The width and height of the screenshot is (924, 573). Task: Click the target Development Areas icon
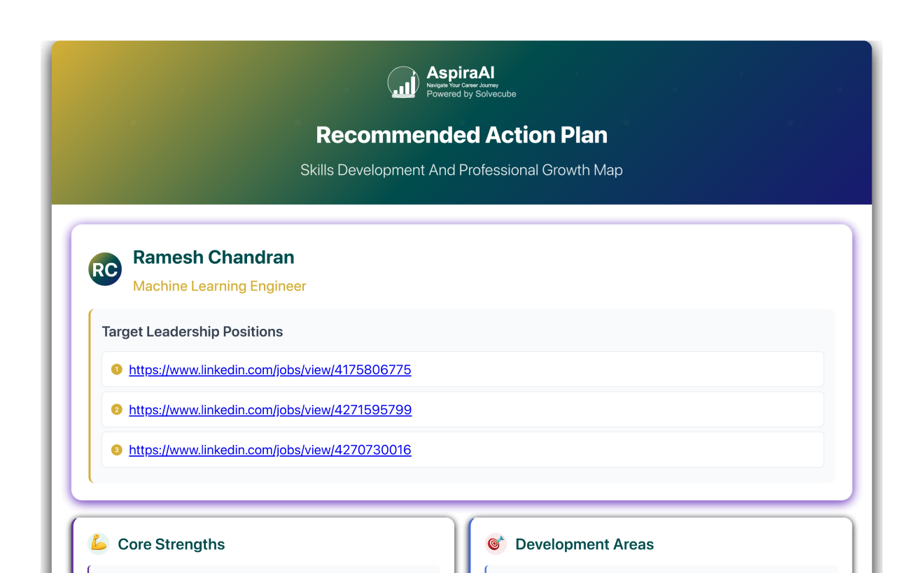pyautogui.click(x=496, y=544)
